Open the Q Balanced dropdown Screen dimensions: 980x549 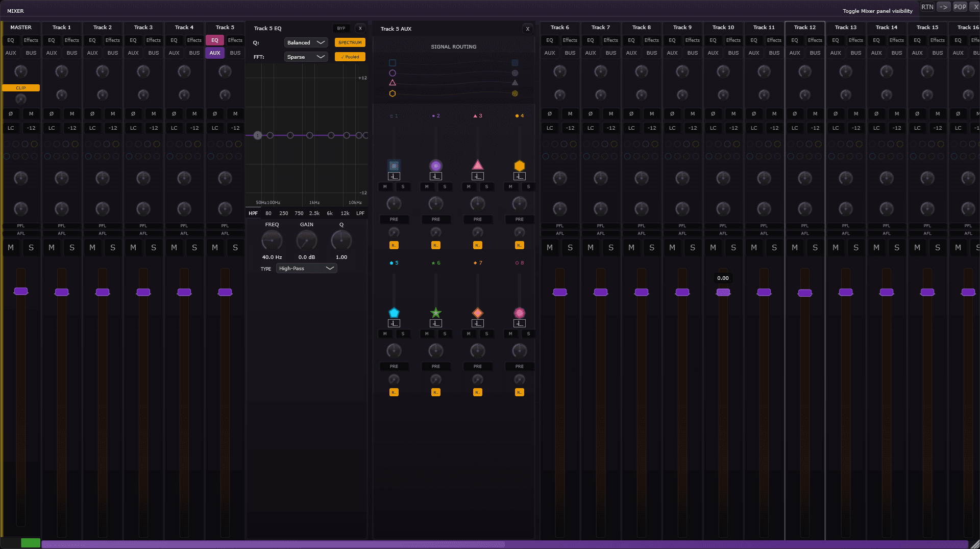click(306, 42)
